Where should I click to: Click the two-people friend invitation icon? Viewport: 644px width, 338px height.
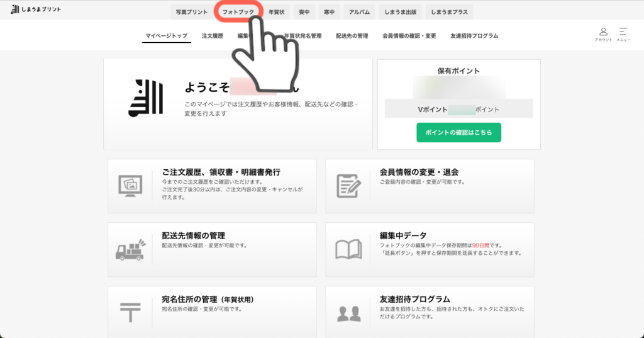click(x=348, y=313)
